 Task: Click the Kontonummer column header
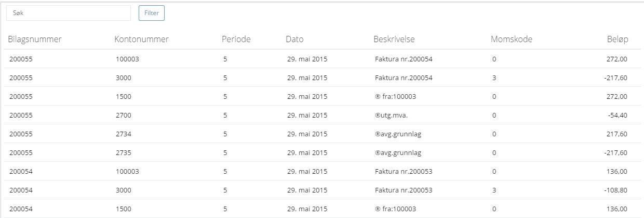(x=141, y=39)
